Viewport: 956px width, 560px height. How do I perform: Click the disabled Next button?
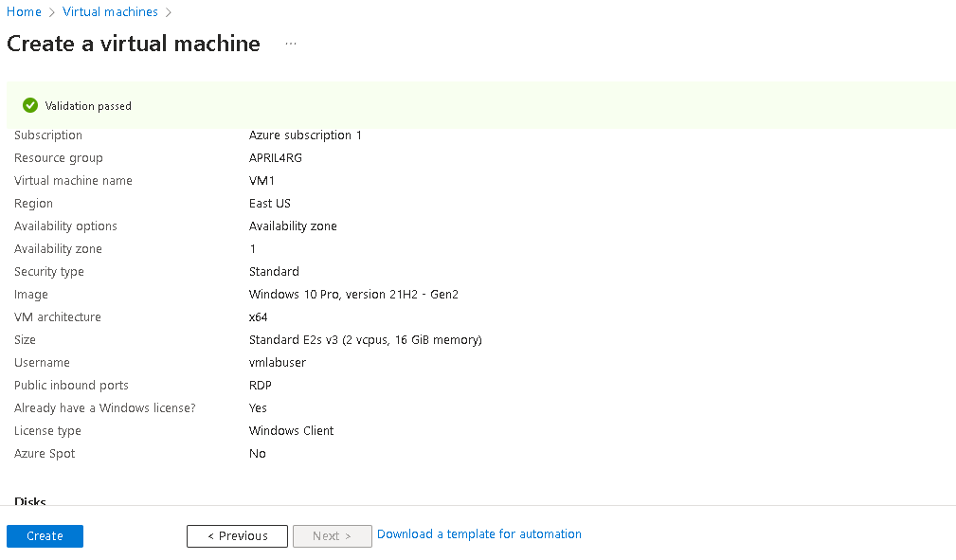pyautogui.click(x=332, y=535)
